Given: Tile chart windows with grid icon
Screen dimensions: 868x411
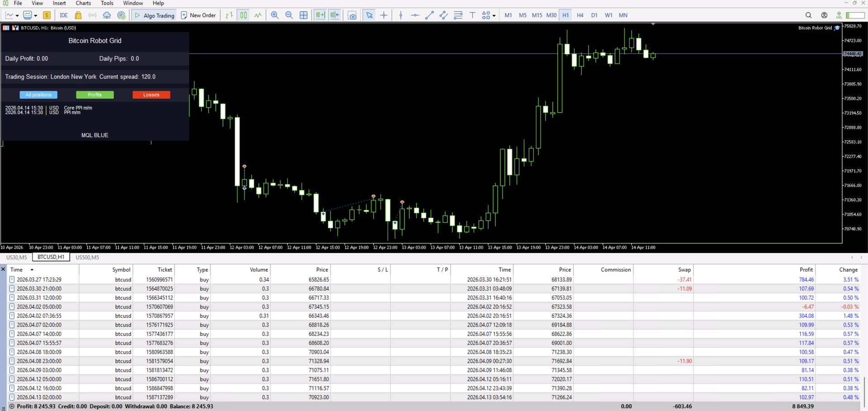Looking at the screenshot, I should pos(304,15).
